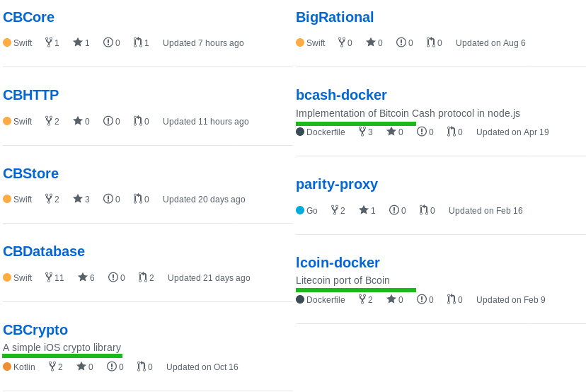Screen dimensions: 586x392
Task: Click the issues icon for CBHTTP
Action: click(108, 121)
